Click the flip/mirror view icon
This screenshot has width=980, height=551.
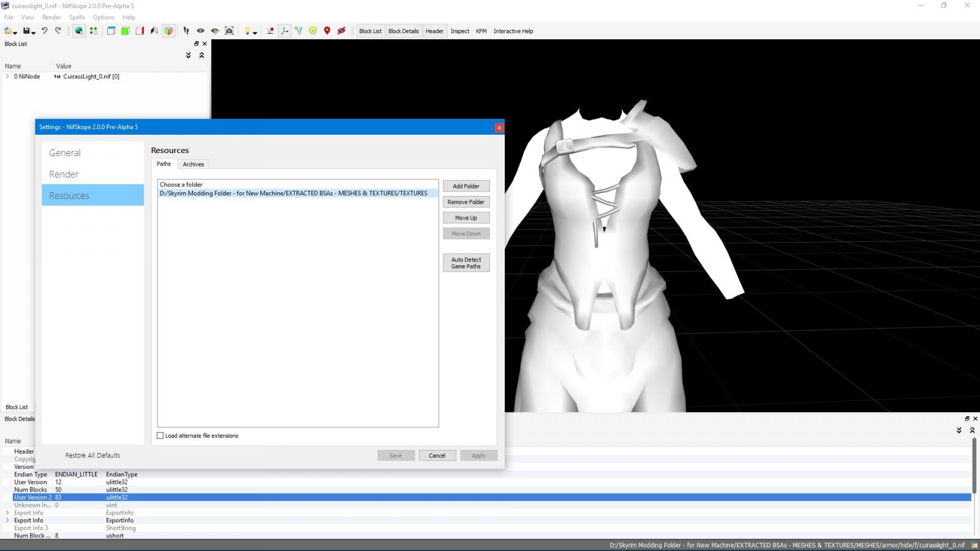coord(154,31)
